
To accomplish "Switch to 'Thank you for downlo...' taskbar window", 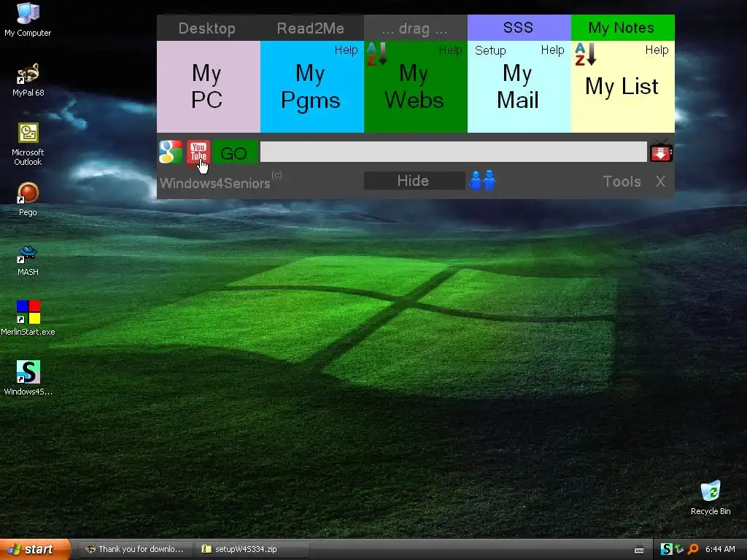I will pos(135,549).
